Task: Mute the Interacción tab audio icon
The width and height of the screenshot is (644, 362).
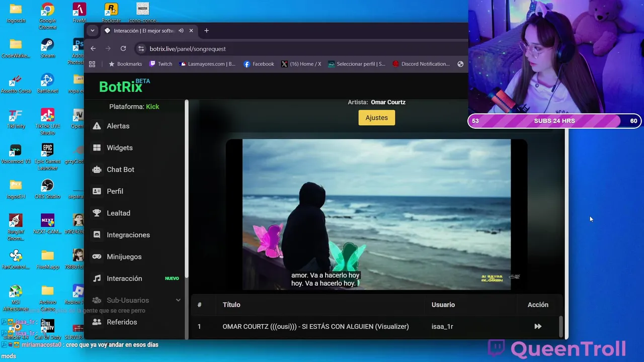Action: 181,31
